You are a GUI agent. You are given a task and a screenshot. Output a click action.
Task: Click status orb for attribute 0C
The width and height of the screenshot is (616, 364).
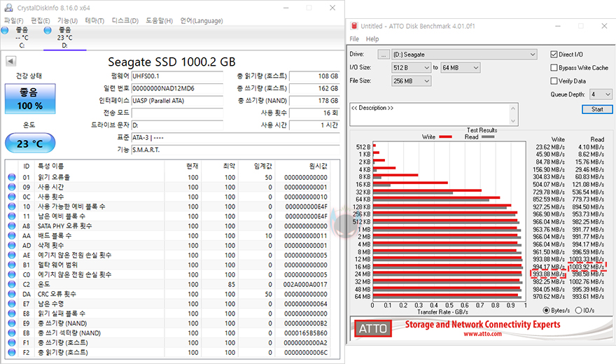12,197
